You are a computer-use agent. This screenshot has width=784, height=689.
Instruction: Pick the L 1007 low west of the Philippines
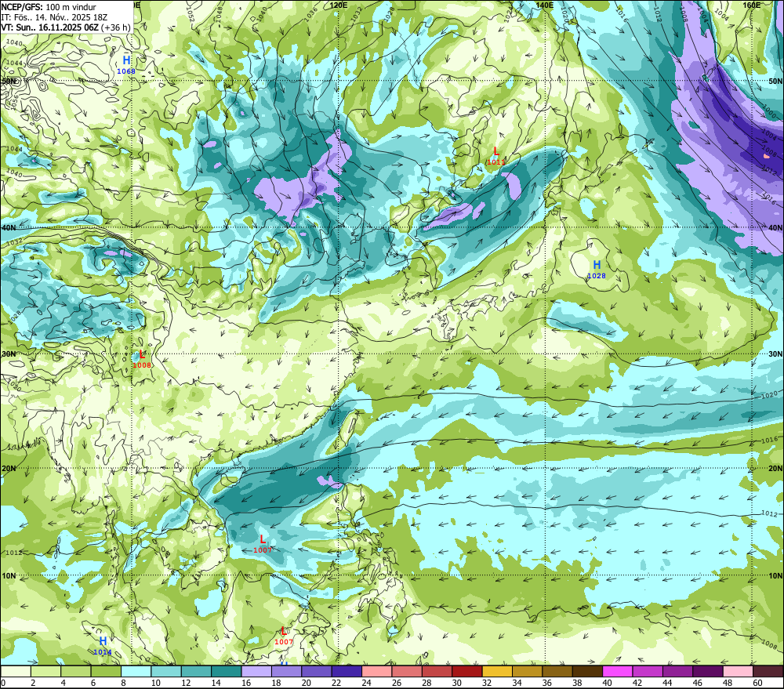pos(263,543)
